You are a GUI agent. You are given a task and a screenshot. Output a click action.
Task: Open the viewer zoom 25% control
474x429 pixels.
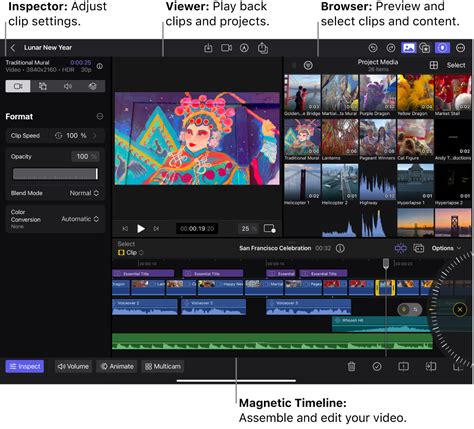pos(248,229)
